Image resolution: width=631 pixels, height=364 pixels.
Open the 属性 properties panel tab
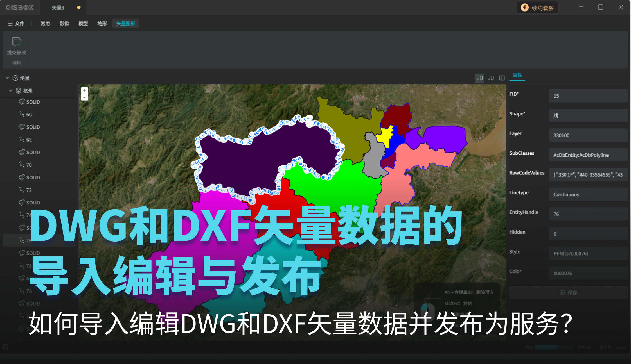pyautogui.click(x=517, y=75)
